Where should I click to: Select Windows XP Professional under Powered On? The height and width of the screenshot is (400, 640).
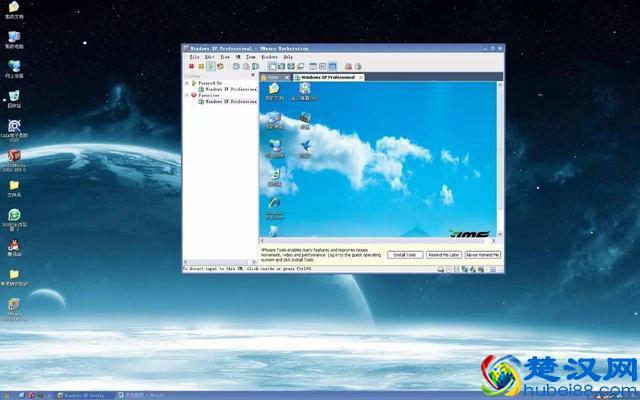(228, 89)
